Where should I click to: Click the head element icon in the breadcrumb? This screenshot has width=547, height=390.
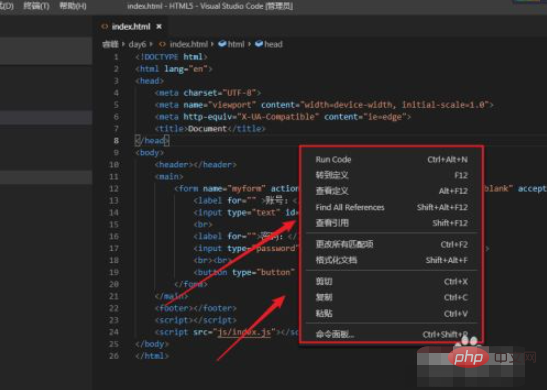pyautogui.click(x=259, y=44)
